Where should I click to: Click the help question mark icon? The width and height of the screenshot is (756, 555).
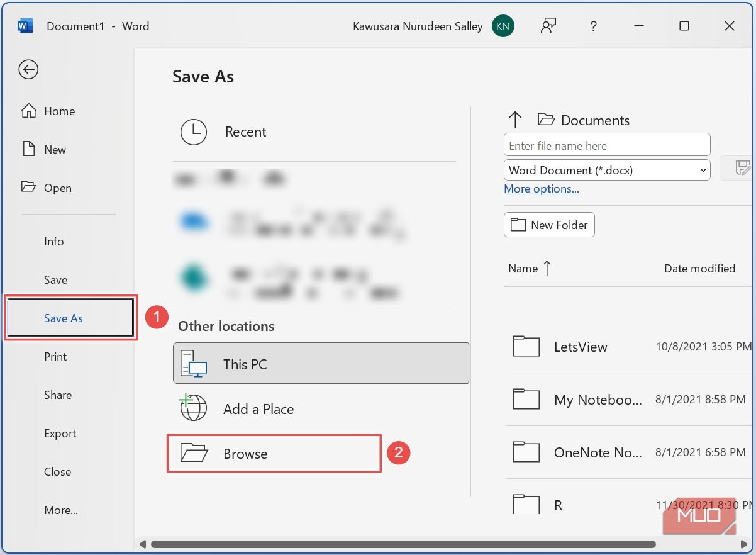[593, 26]
